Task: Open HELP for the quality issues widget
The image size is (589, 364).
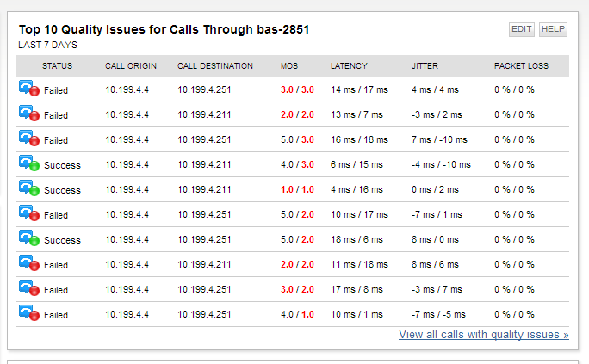Action: tap(553, 29)
